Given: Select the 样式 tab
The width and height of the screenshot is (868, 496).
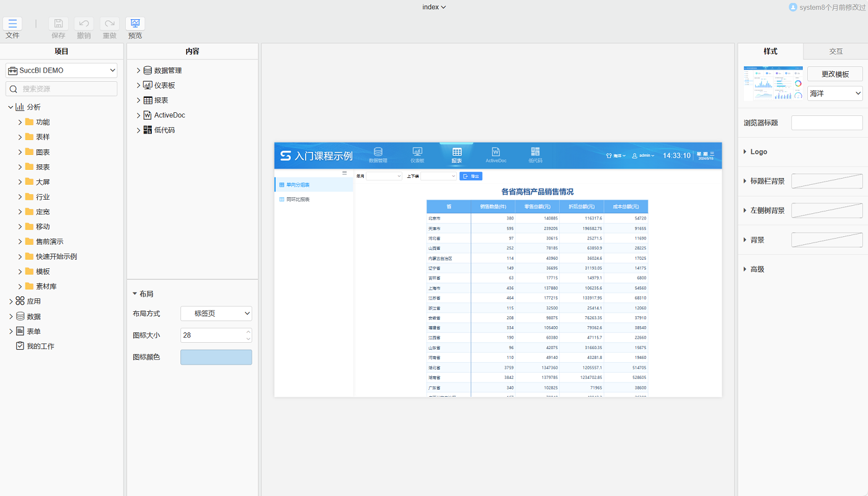Looking at the screenshot, I should coord(770,51).
